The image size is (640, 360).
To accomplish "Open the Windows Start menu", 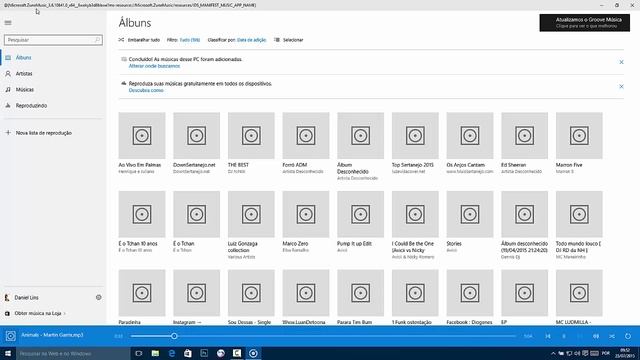I will click(8, 353).
